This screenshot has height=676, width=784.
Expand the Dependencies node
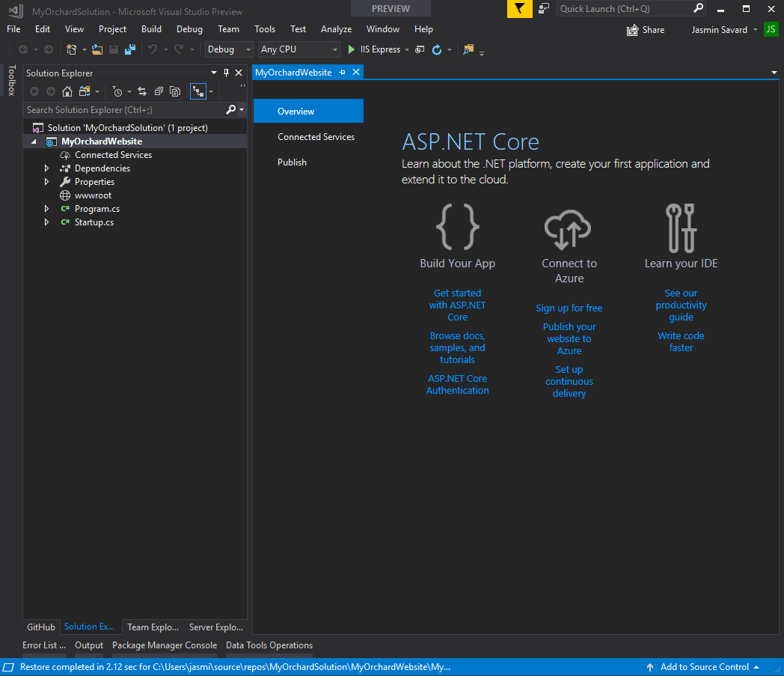[46, 168]
